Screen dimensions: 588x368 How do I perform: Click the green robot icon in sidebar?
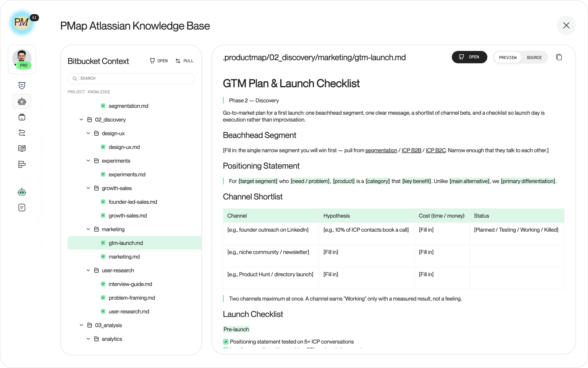(22, 192)
